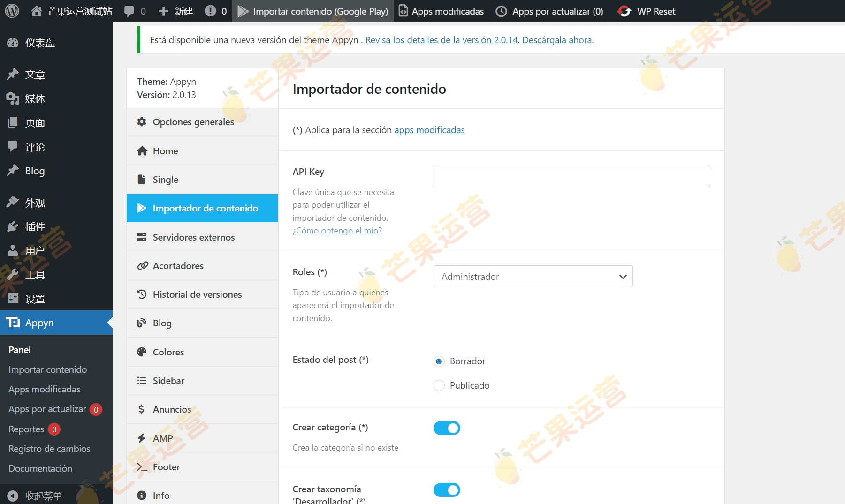The height and width of the screenshot is (504, 845).
Task: Select the Borrador radio button
Action: tap(439, 361)
